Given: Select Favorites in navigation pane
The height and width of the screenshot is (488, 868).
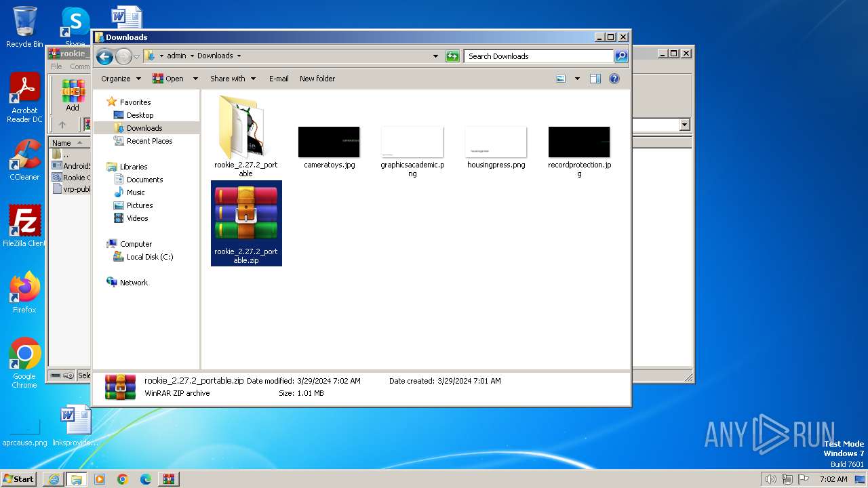Looking at the screenshot, I should (135, 102).
